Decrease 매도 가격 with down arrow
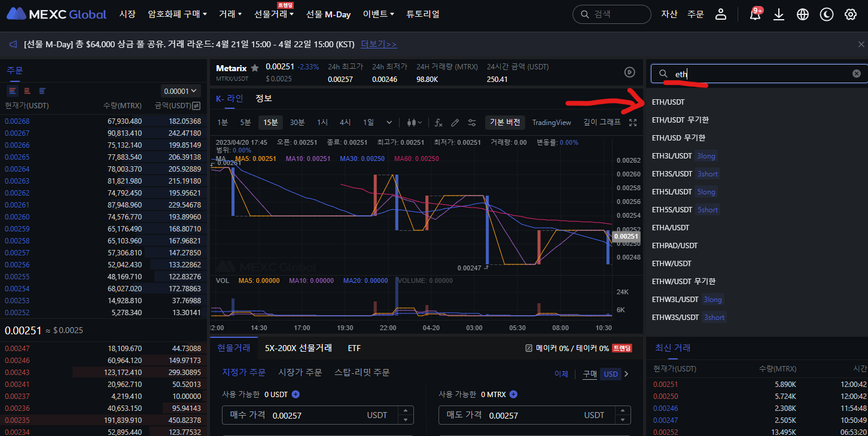Screen dimensions: 868x436 point(623,419)
